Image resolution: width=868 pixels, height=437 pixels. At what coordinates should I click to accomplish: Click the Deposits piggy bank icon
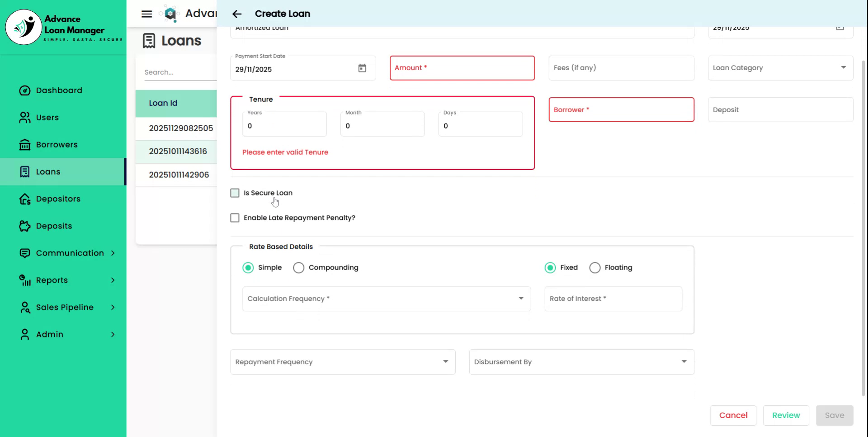tap(24, 226)
